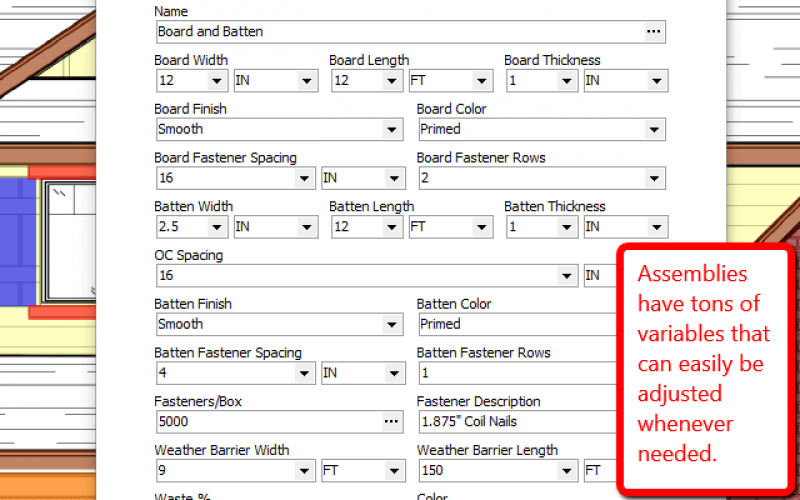Viewport: 800px width, 500px height.
Task: Expand the Board Fastener Rows dropdown
Action: tap(654, 178)
